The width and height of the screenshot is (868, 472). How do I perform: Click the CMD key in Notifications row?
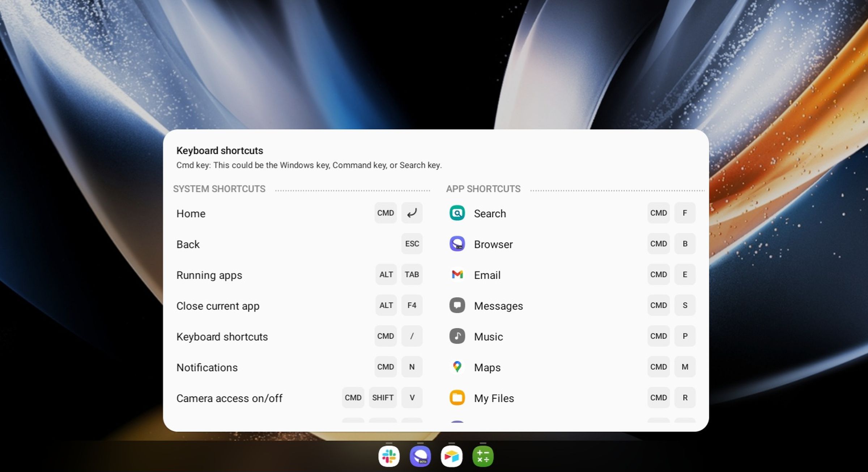[x=386, y=367]
